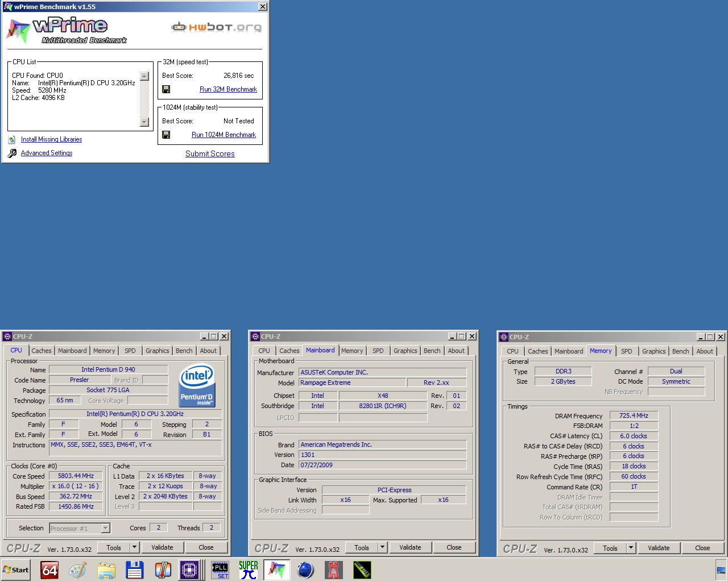This screenshot has height=582, width=728.
Task: Select the wPrime taskbar icon
Action: [x=277, y=570]
